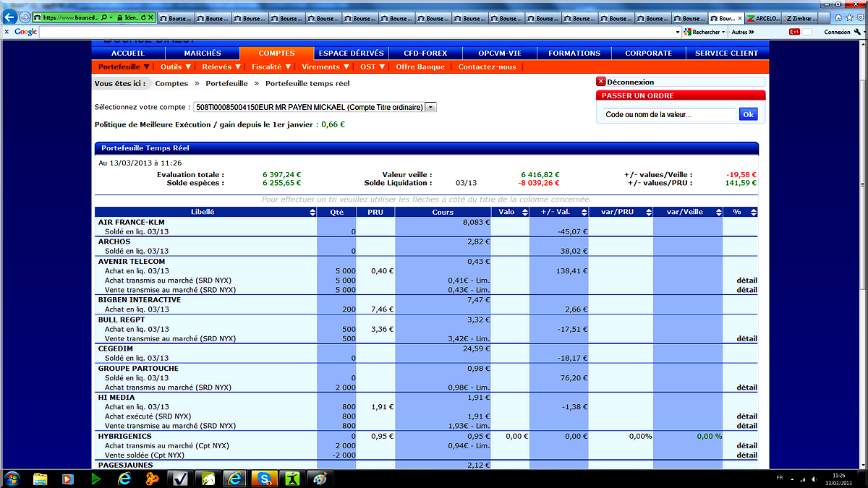868x488 pixels.
Task: Click the Déconnexion link
Action: tap(630, 82)
